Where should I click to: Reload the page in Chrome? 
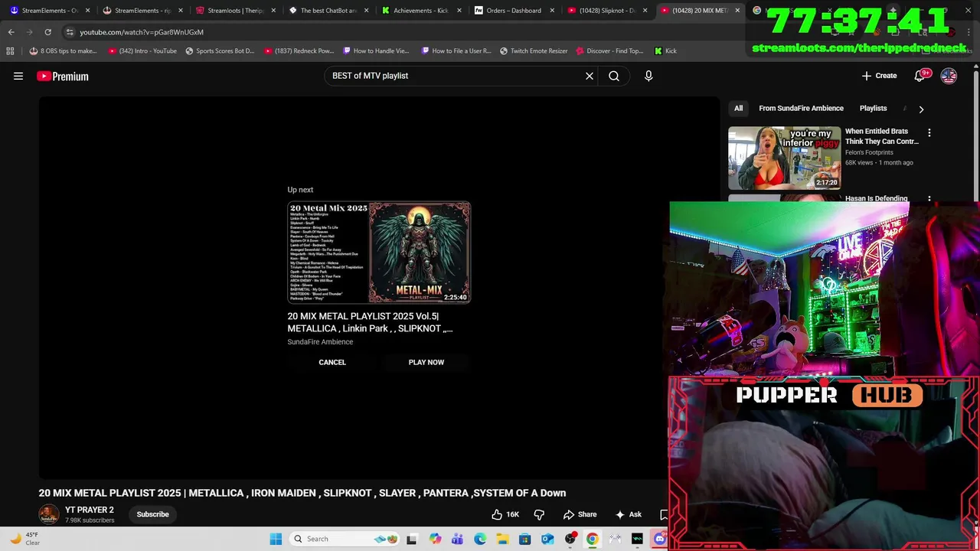tap(47, 32)
